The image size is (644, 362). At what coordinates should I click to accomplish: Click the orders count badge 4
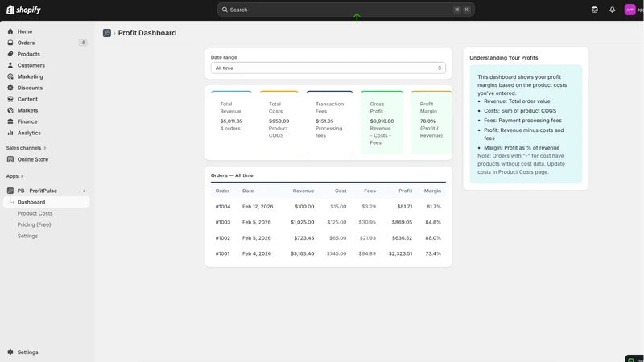coord(83,43)
